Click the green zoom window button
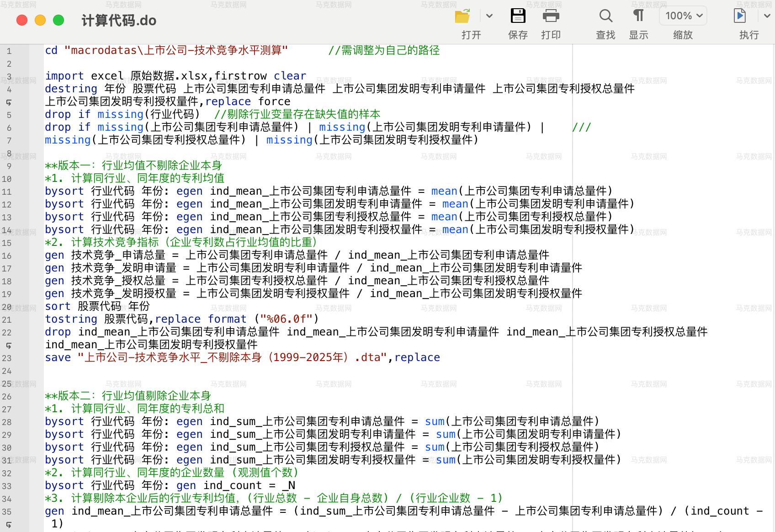Image resolution: width=775 pixels, height=532 pixels. coord(58,20)
